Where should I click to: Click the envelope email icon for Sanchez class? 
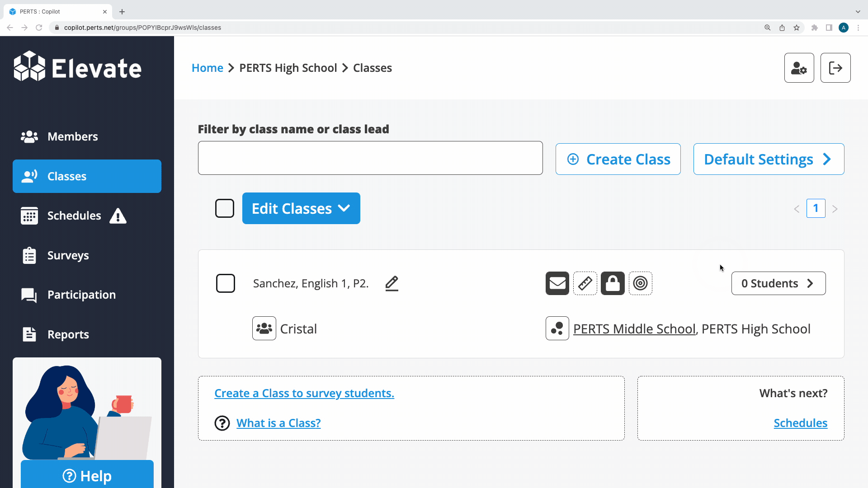(x=557, y=283)
